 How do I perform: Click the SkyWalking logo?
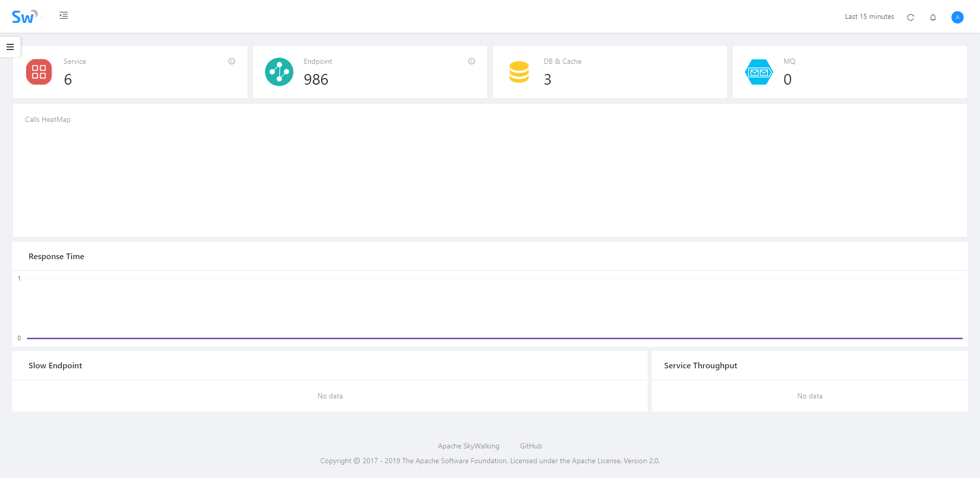[24, 16]
